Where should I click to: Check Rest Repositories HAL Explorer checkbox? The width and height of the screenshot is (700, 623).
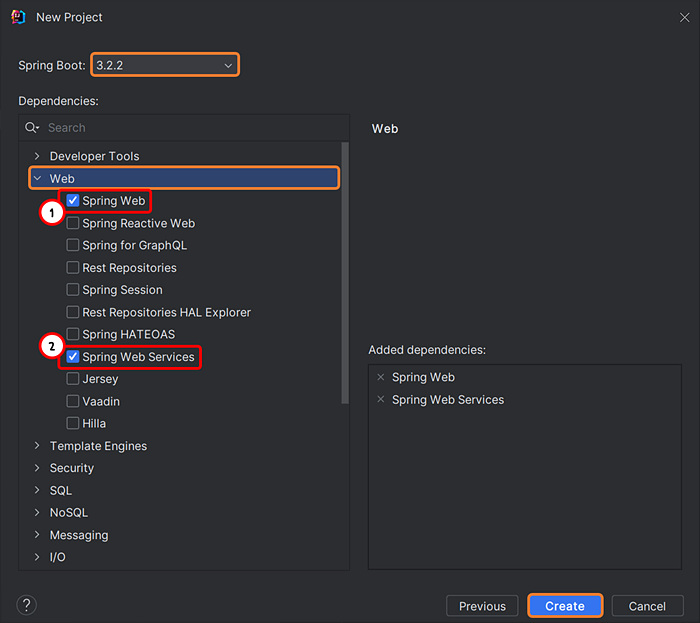coord(72,312)
